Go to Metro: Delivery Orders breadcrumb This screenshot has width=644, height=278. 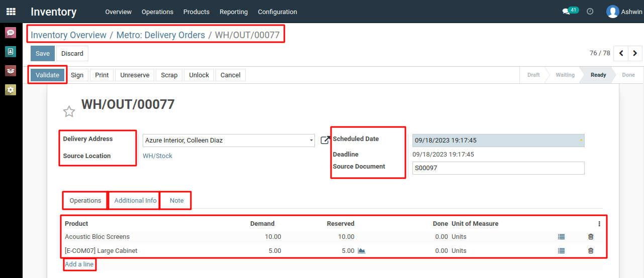pos(161,35)
